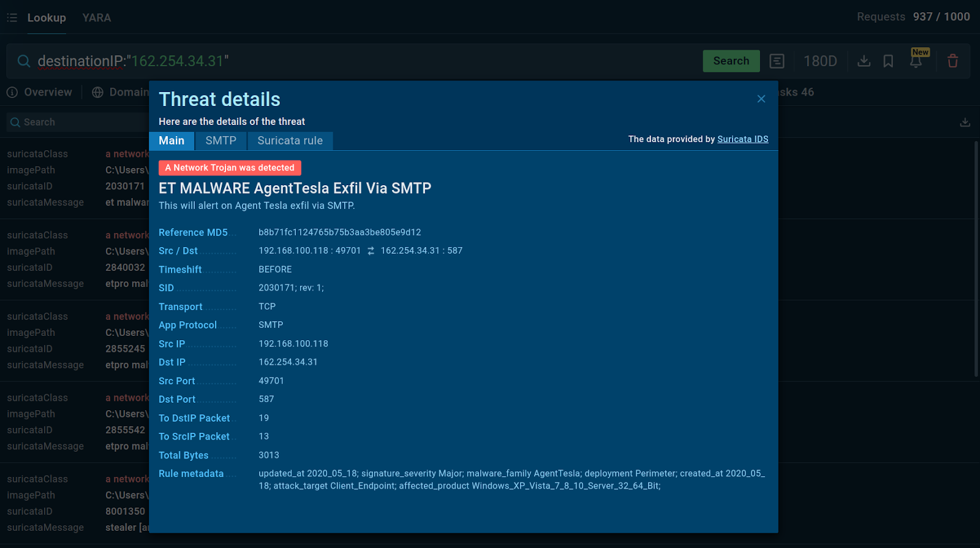The image size is (980, 548).
Task: Open the Suricata rule tab
Action: tap(290, 140)
